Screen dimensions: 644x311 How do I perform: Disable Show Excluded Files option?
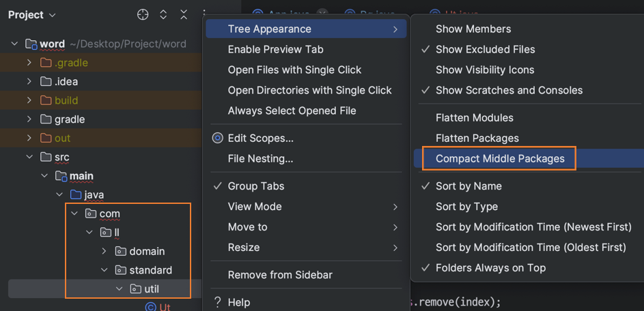(x=485, y=49)
